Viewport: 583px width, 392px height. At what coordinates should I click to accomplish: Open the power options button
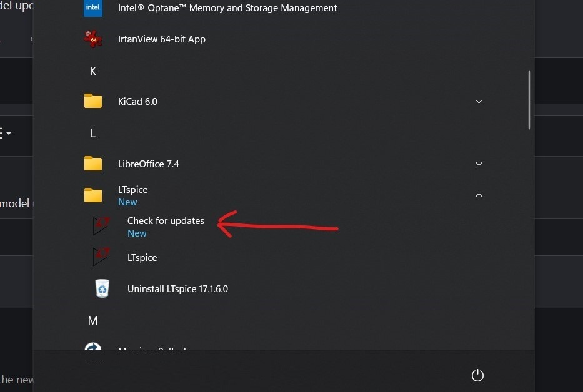click(478, 375)
